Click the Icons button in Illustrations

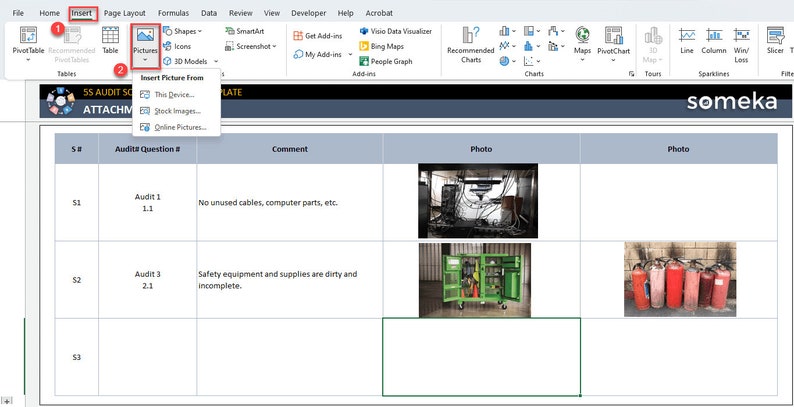(177, 47)
